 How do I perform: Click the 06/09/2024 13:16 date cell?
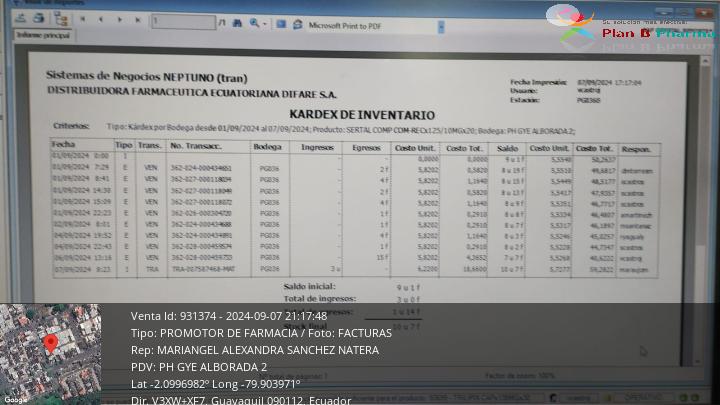pyautogui.click(x=83, y=258)
